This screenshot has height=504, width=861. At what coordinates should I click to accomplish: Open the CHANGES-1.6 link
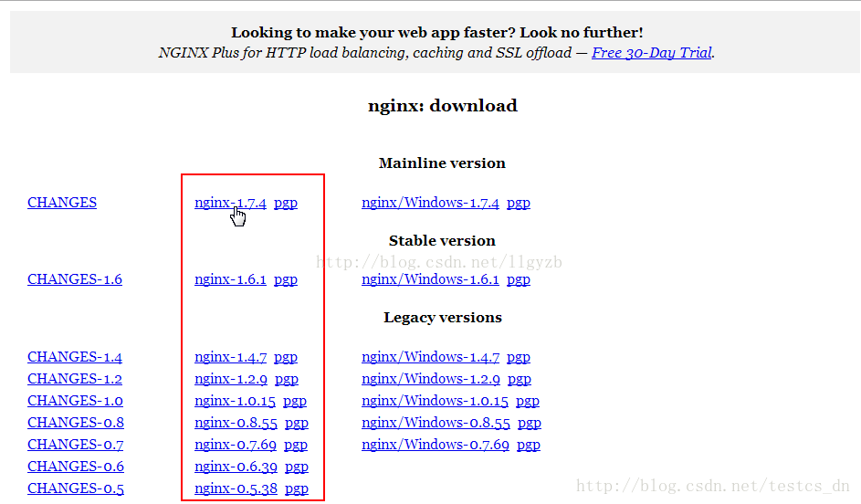click(75, 279)
